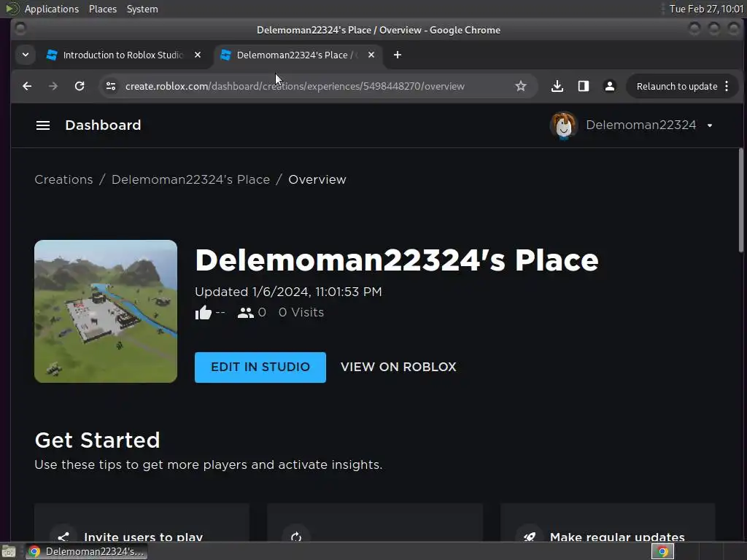Toggle the Chrome side panel
Screen dimensions: 747x560
(583, 86)
